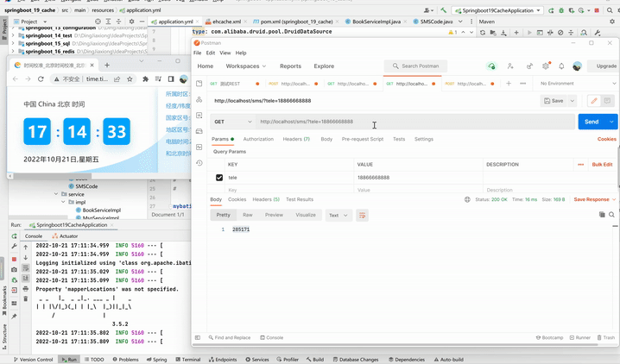Viewport: 620px width, 364px height.
Task: Switch to the Authorization tab
Action: point(258,139)
